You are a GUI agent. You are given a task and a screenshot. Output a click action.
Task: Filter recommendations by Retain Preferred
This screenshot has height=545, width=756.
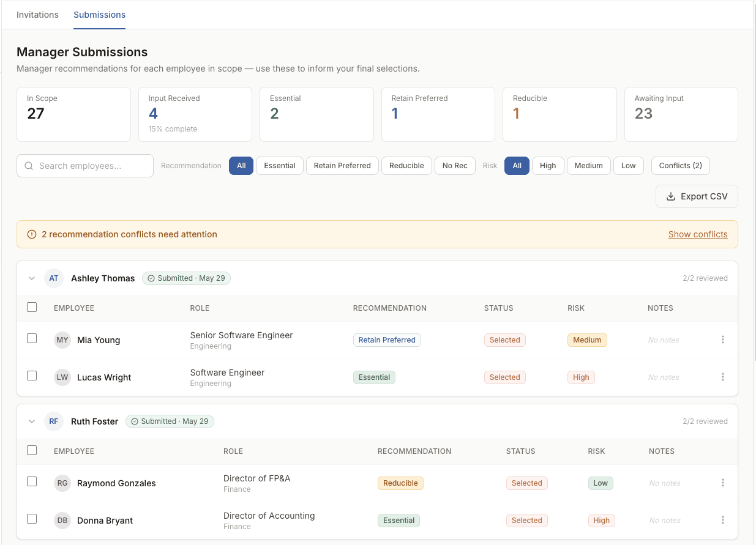coord(342,166)
